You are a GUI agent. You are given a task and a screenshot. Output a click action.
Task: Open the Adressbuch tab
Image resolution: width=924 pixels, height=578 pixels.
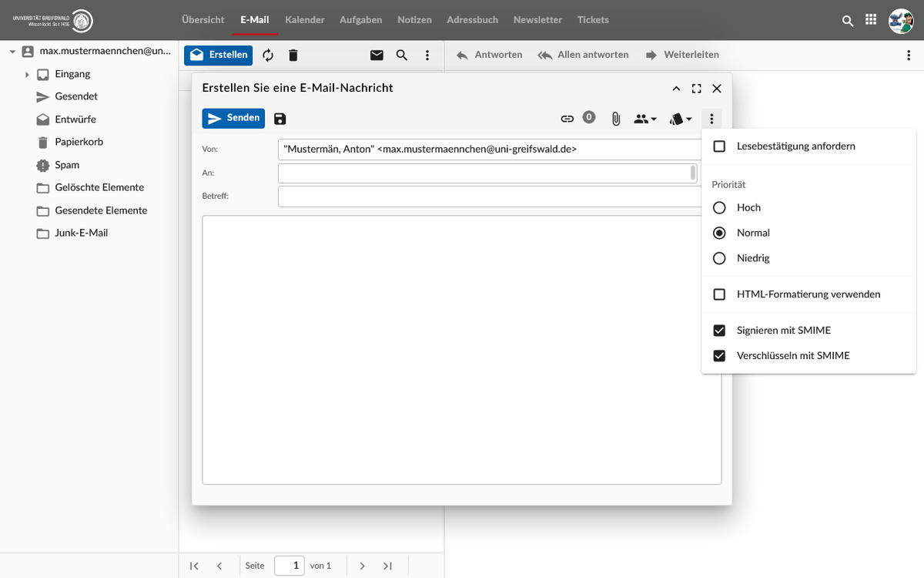[472, 20]
